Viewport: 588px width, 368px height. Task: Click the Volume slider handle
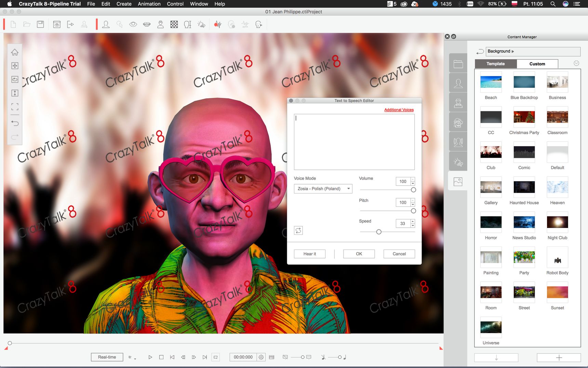point(413,190)
